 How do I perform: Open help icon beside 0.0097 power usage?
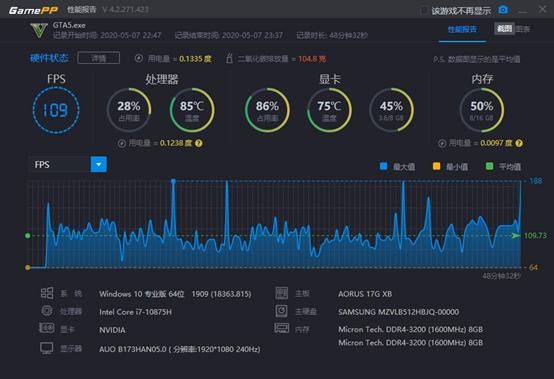pos(519,143)
